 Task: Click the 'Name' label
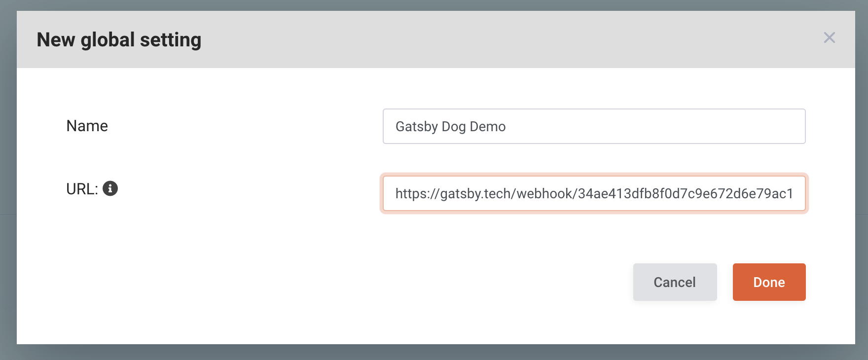(x=87, y=126)
